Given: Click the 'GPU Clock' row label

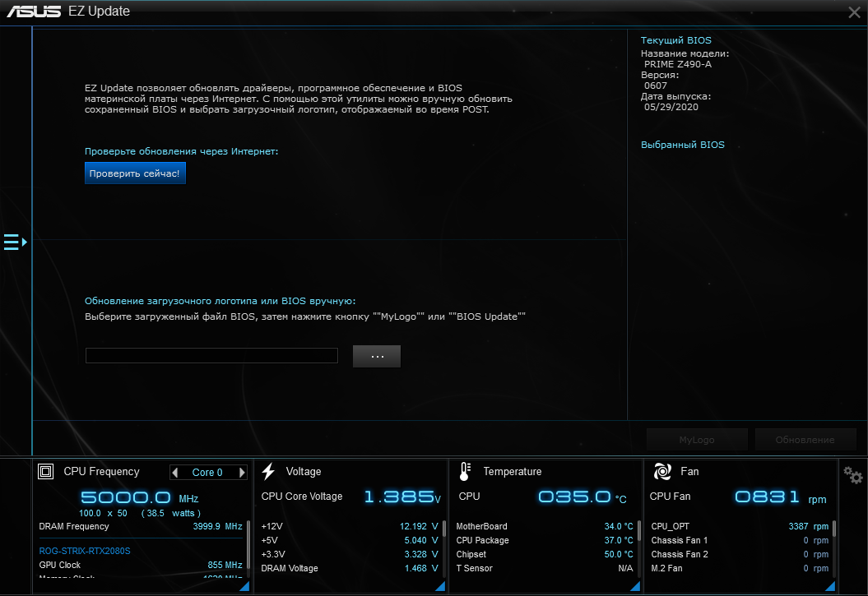Looking at the screenshot, I should click(x=60, y=565).
